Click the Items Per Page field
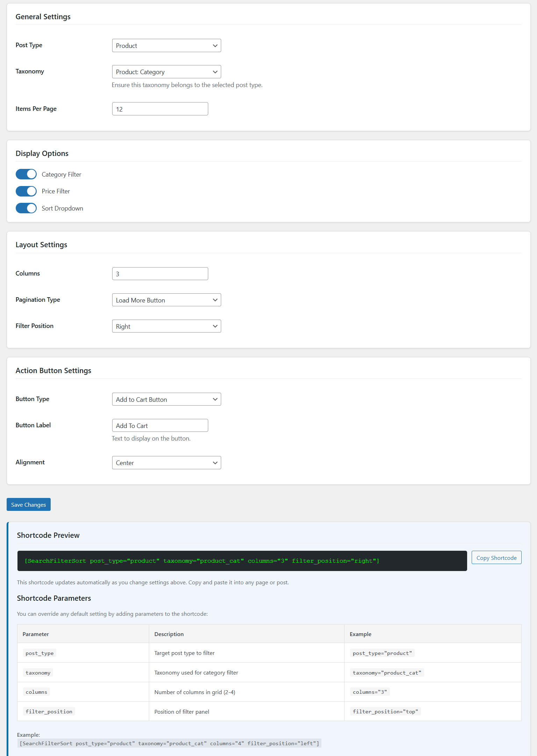 [x=160, y=109]
